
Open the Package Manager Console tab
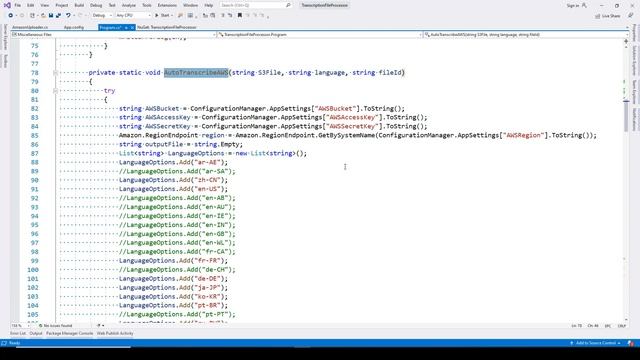69,333
